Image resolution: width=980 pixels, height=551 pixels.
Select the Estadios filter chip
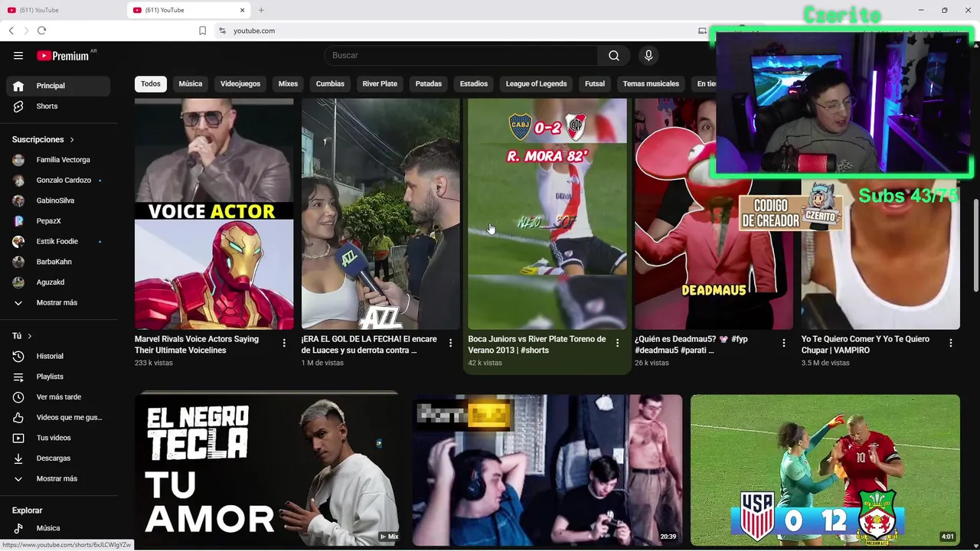pyautogui.click(x=474, y=83)
